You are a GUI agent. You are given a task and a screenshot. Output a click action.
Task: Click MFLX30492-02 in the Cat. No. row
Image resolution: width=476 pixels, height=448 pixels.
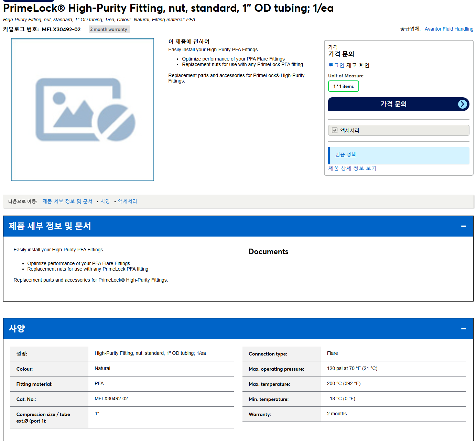click(111, 399)
